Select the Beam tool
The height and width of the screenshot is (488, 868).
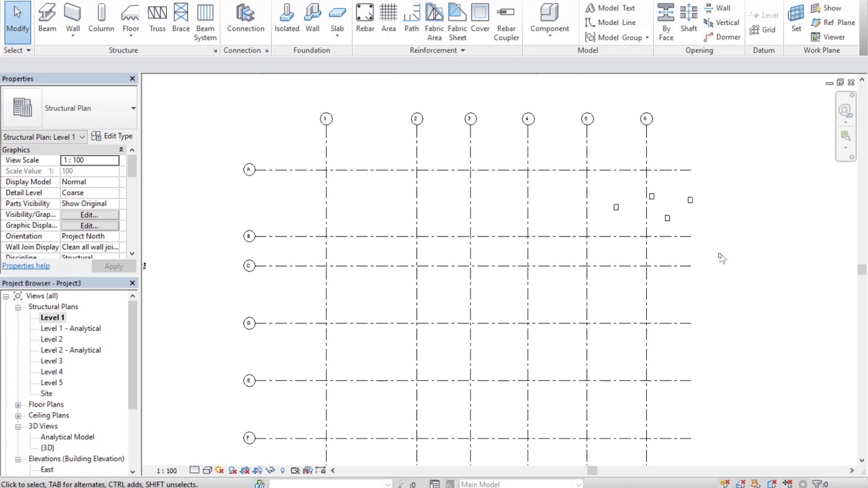47,18
